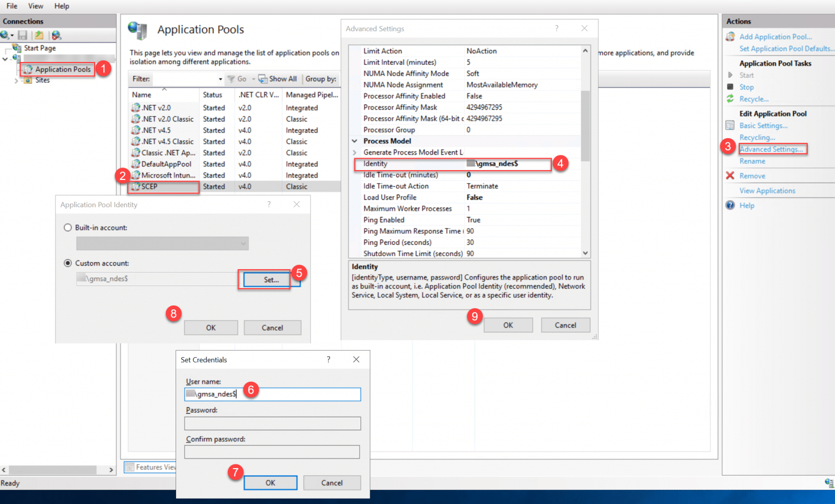Viewport: 835px width, 504px height.
Task: Open the View menu
Action: point(35,6)
